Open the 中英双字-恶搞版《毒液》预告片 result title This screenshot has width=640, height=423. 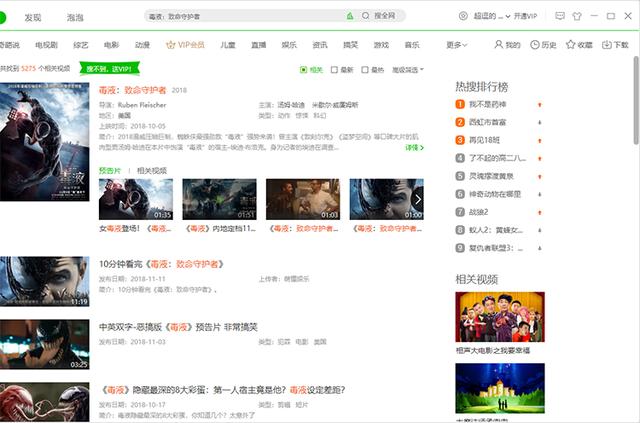click(x=178, y=327)
